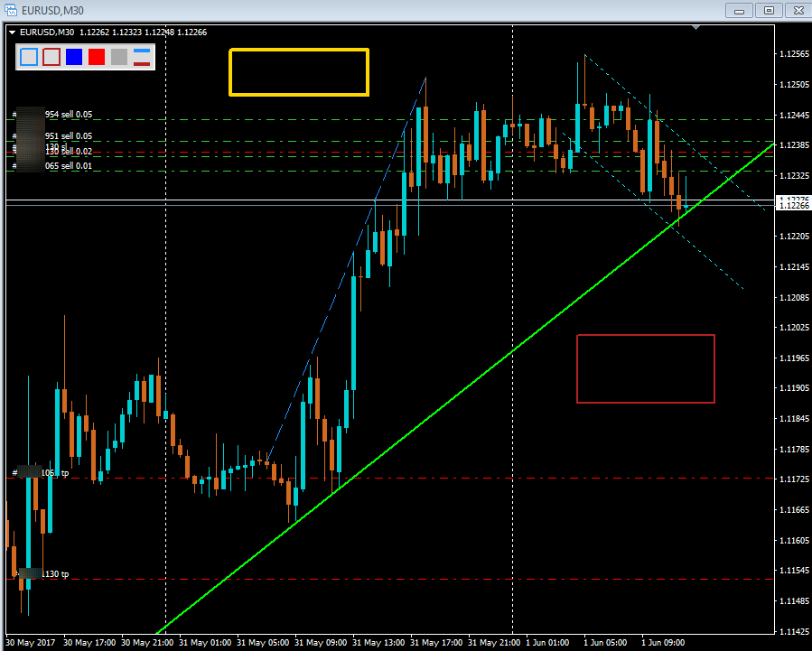Viewport: 812px width, 651px height.
Task: Click the chart shift triangle marker at top
Action: click(x=696, y=27)
